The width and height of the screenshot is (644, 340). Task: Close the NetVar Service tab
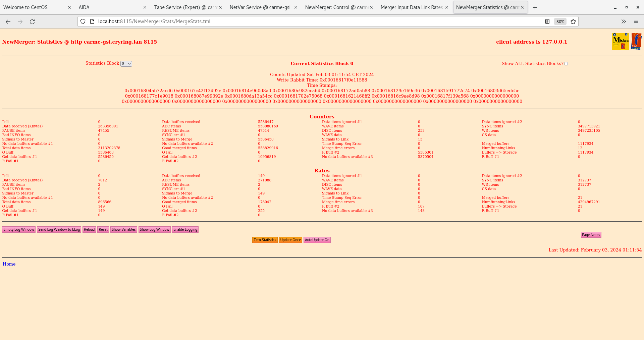[296, 7]
